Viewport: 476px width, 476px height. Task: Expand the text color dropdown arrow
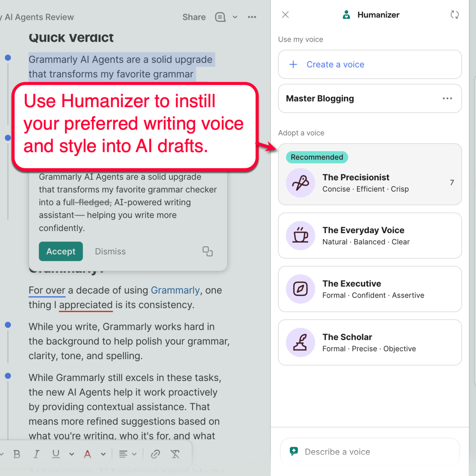click(103, 454)
